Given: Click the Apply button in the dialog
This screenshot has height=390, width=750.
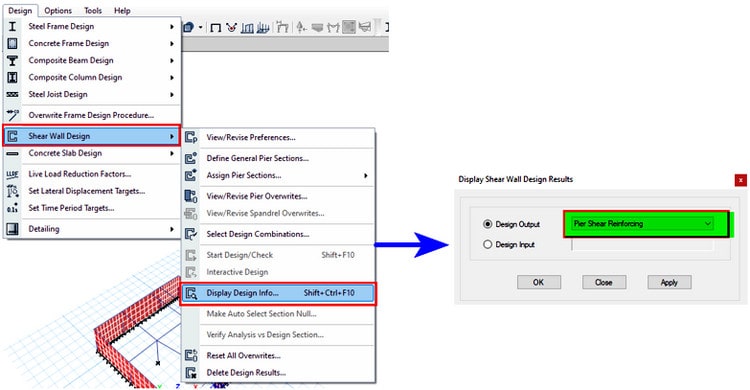Looking at the screenshot, I should 669,282.
